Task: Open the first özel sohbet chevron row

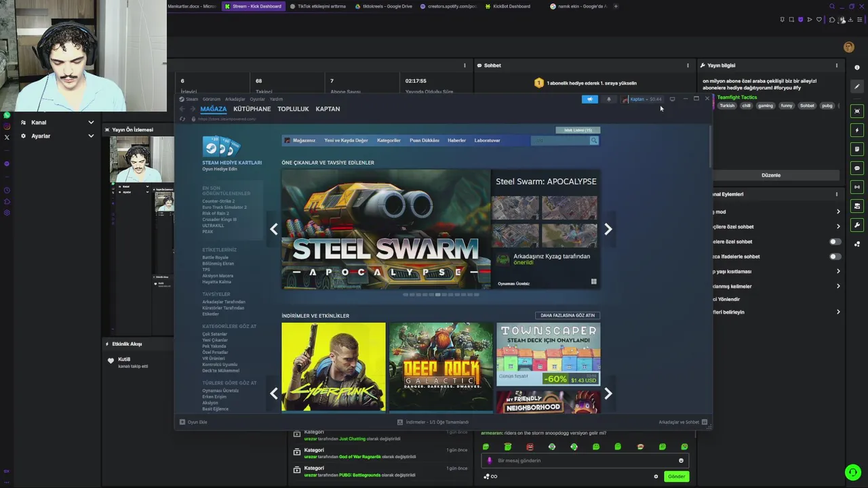Action: tap(838, 226)
